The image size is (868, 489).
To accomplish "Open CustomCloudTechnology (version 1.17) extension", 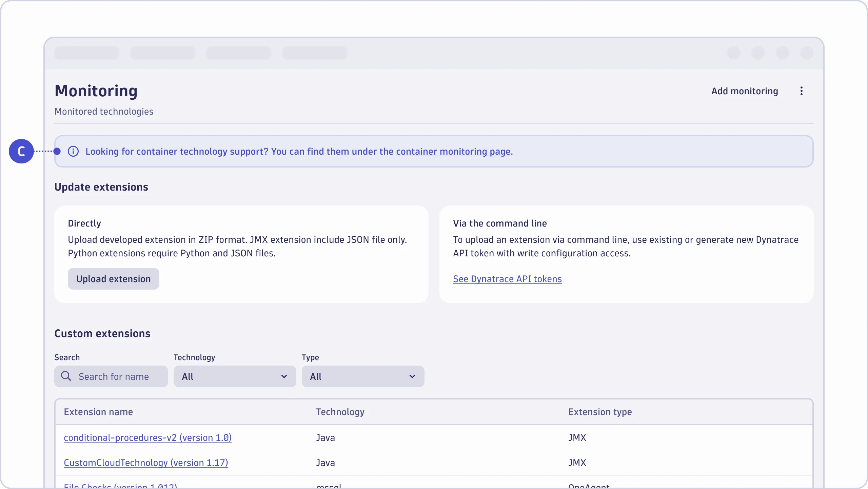I will [146, 463].
